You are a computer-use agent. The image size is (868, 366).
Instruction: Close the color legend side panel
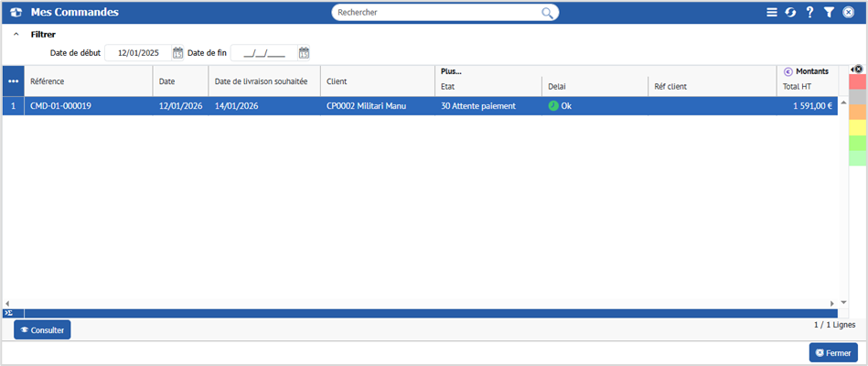[x=858, y=69]
